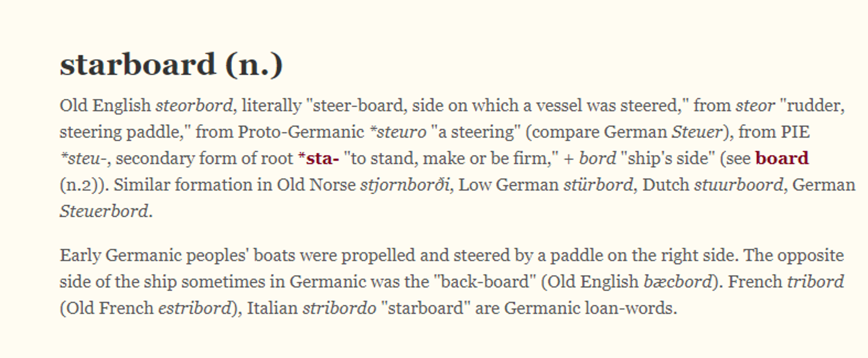Click the Low German word 'stürbord'
The height and width of the screenshot is (358, 868).
click(598, 185)
